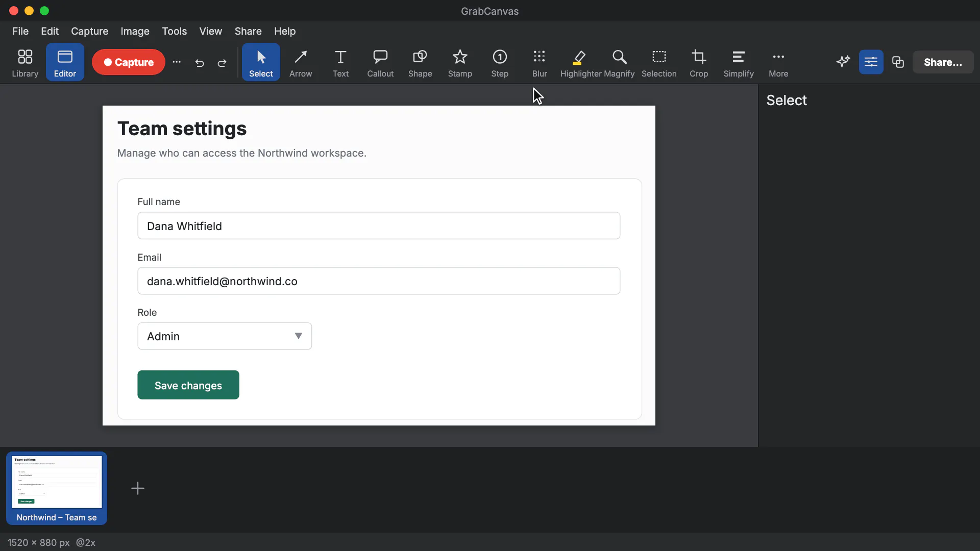
Task: Pick the Highlighter tool
Action: pyautogui.click(x=580, y=62)
